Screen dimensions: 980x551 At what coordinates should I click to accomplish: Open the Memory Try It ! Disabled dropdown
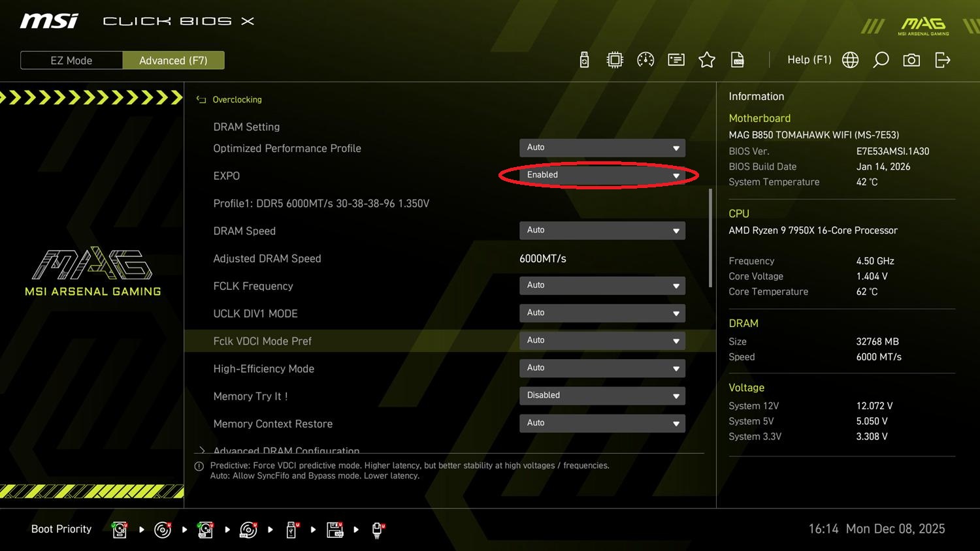point(602,396)
